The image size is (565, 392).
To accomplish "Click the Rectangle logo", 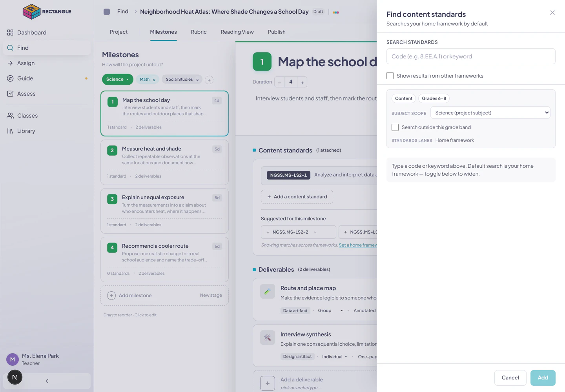I will [47, 12].
